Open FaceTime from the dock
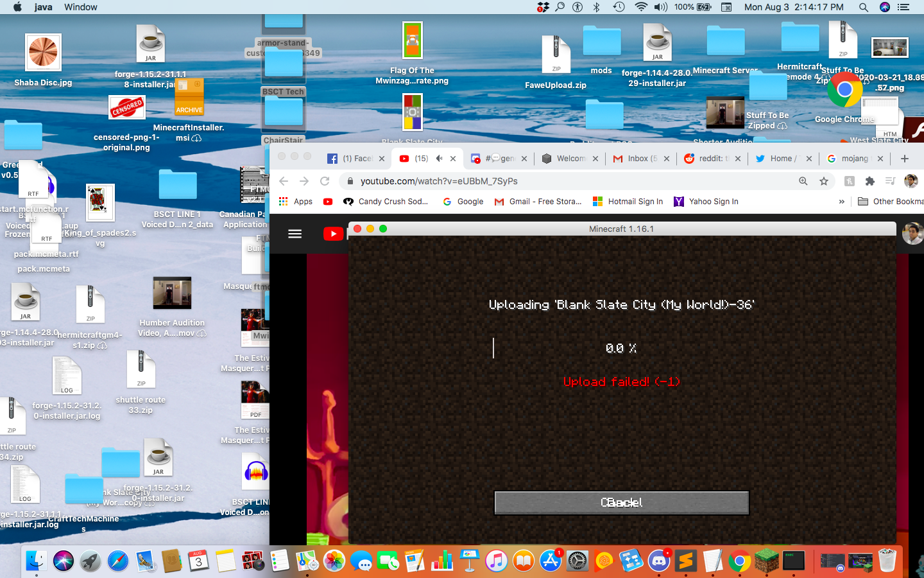The width and height of the screenshot is (924, 578). tap(388, 561)
